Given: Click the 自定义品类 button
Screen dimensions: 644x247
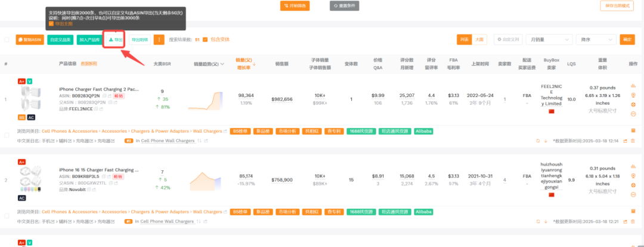Looking at the screenshot, I should (60, 40).
